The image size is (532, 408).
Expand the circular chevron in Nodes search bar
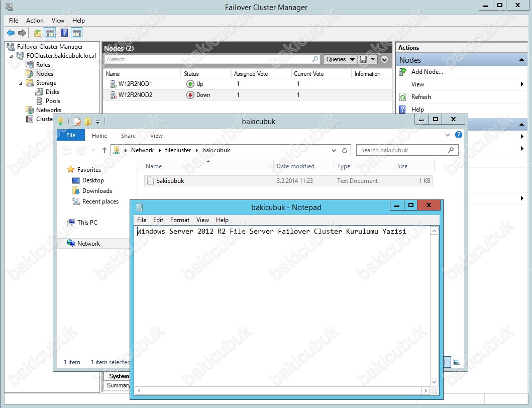[x=384, y=59]
